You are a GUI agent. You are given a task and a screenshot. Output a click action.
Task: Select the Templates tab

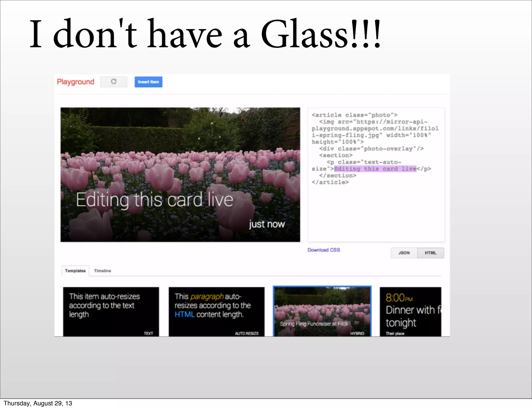click(x=75, y=271)
